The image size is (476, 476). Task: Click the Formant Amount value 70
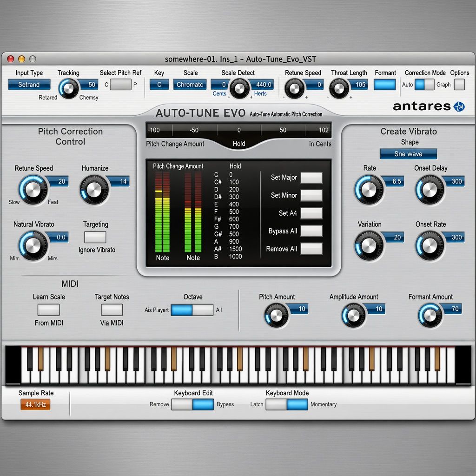pos(452,309)
